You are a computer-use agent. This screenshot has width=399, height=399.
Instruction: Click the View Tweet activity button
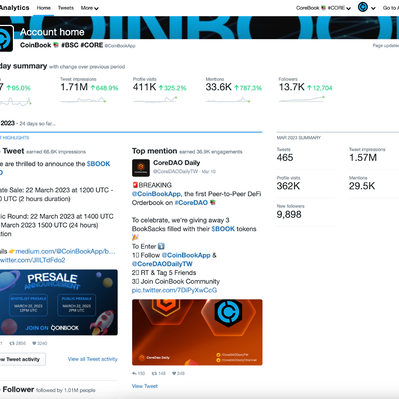pos(22,359)
